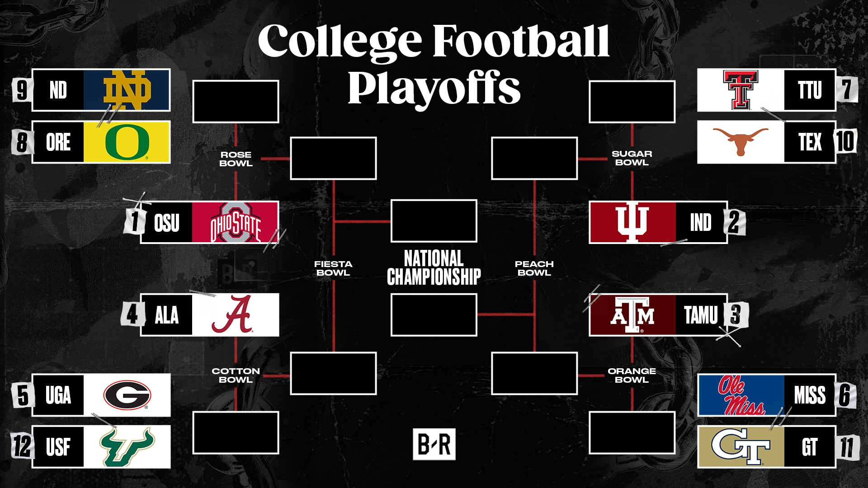The height and width of the screenshot is (488, 868).
Task: Select the top National Championship slot
Action: tap(434, 221)
